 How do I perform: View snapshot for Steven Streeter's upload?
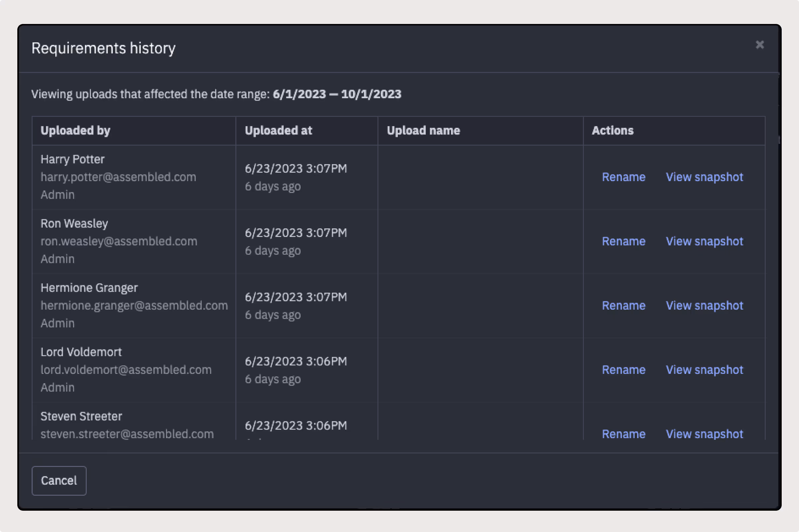(704, 434)
